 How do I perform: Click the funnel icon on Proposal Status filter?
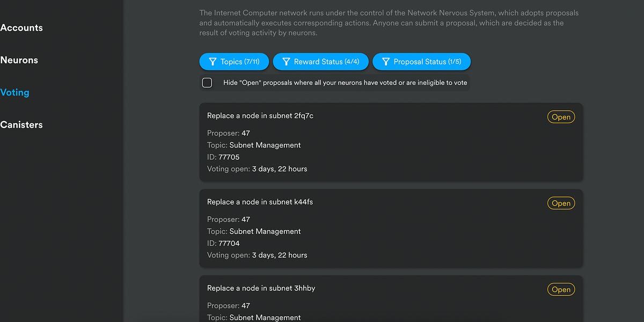click(x=386, y=61)
